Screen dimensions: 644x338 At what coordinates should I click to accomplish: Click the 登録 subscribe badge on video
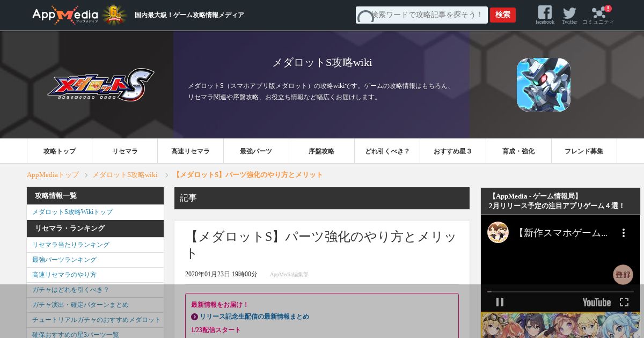[623, 275]
